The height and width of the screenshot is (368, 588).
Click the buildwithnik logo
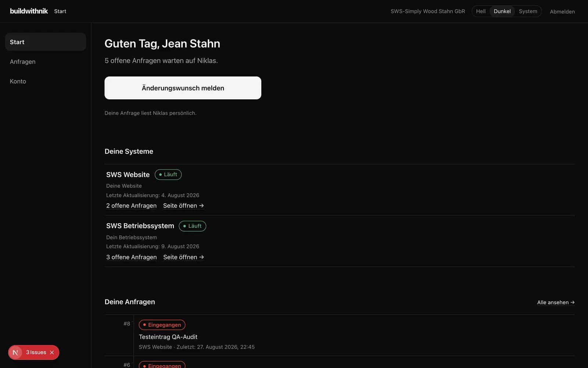pos(29,11)
